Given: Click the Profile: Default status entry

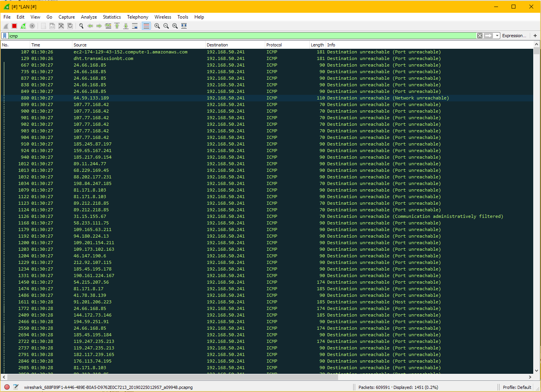Looking at the screenshot, I should tap(517, 387).
